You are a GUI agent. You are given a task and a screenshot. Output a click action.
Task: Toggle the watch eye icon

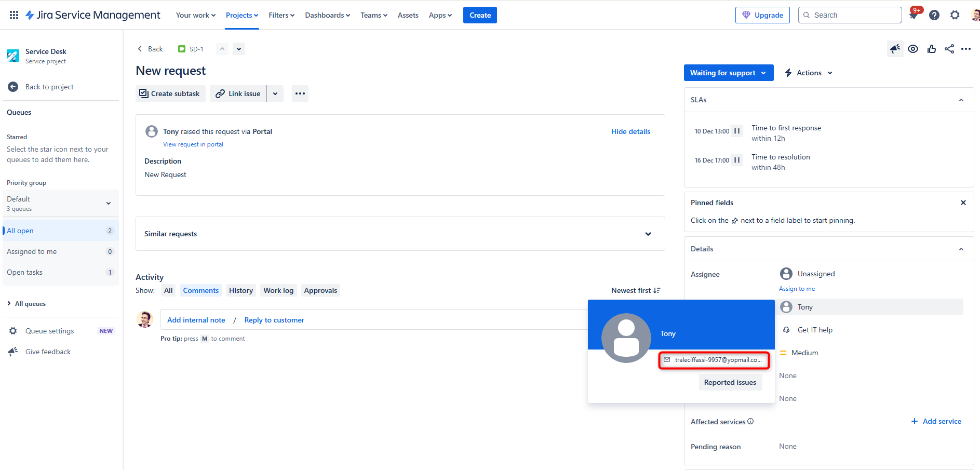pyautogui.click(x=913, y=49)
